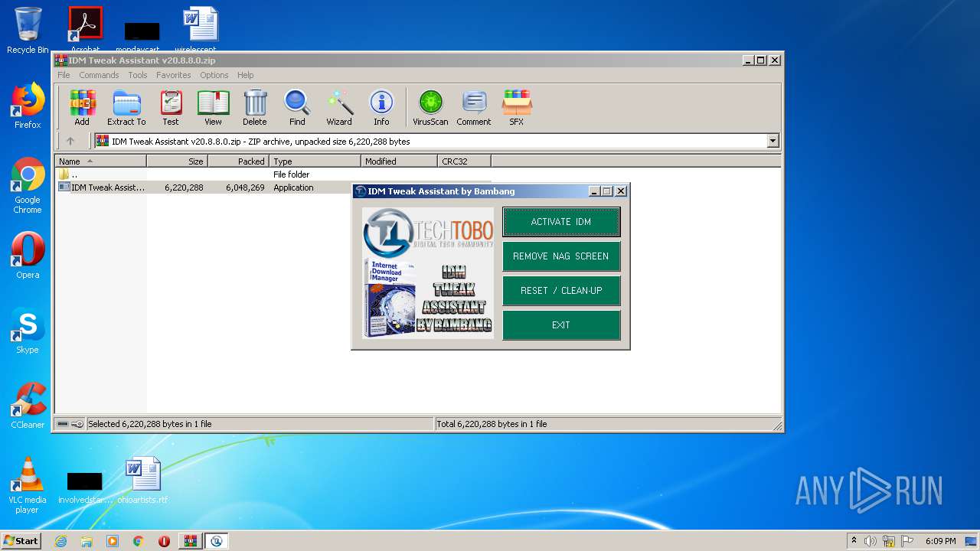This screenshot has height=551, width=980.
Task: Select the Skype desktop shortcut
Action: tap(28, 331)
